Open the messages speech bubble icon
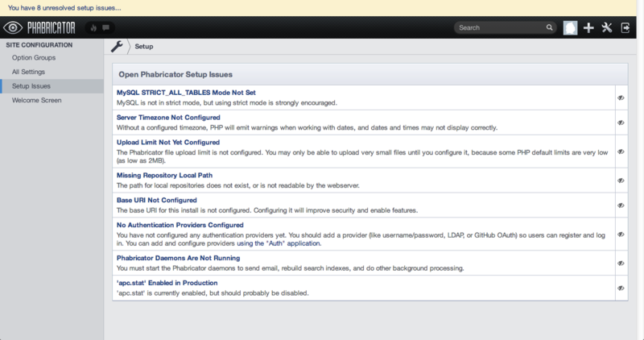644x340 pixels. coord(109,27)
